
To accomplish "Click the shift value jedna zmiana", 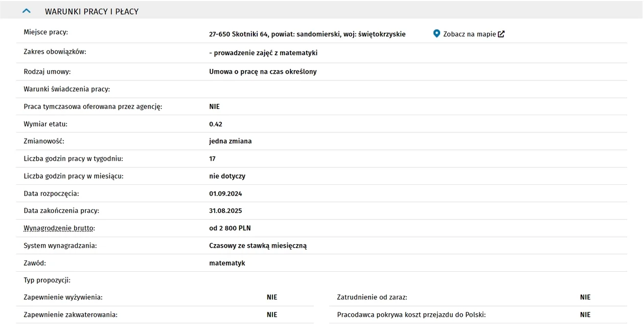I will coord(231,141).
